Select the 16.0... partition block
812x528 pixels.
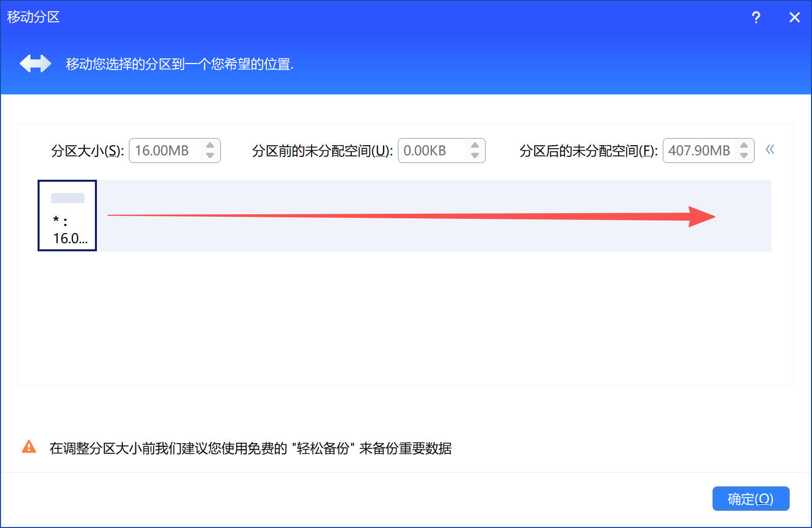click(x=67, y=216)
